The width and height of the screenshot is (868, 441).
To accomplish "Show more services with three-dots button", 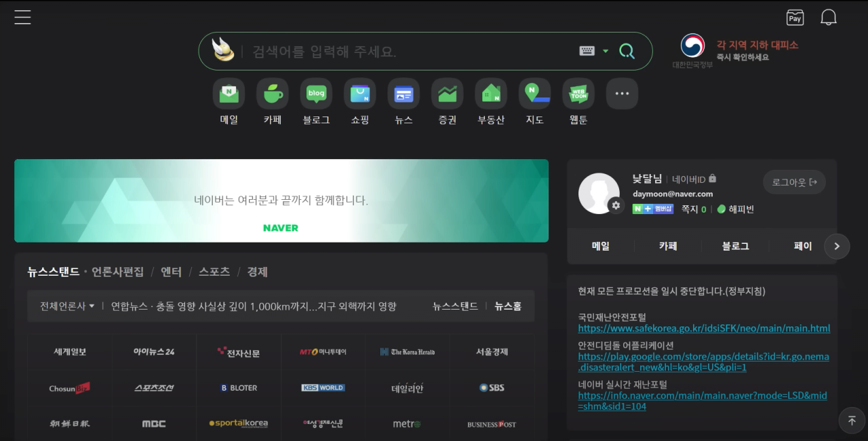I will click(622, 93).
